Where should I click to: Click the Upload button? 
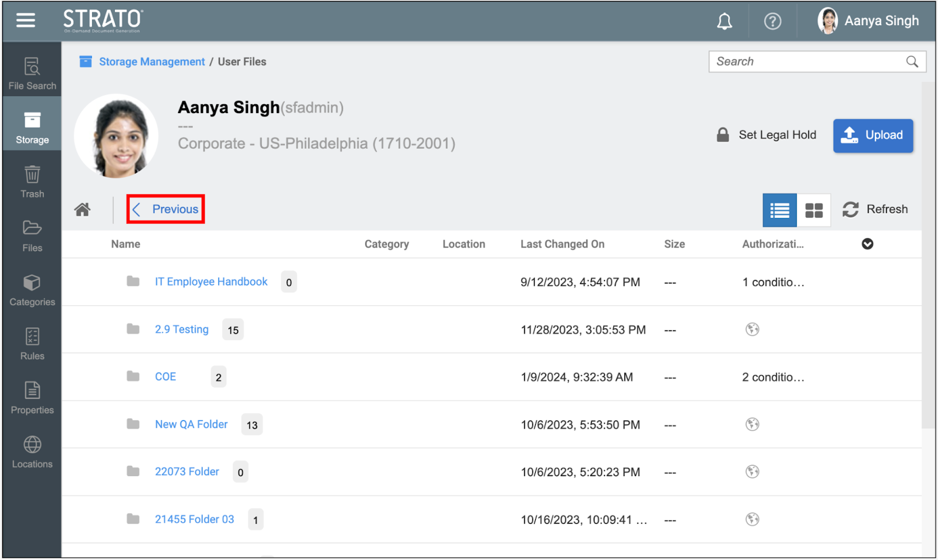(872, 135)
